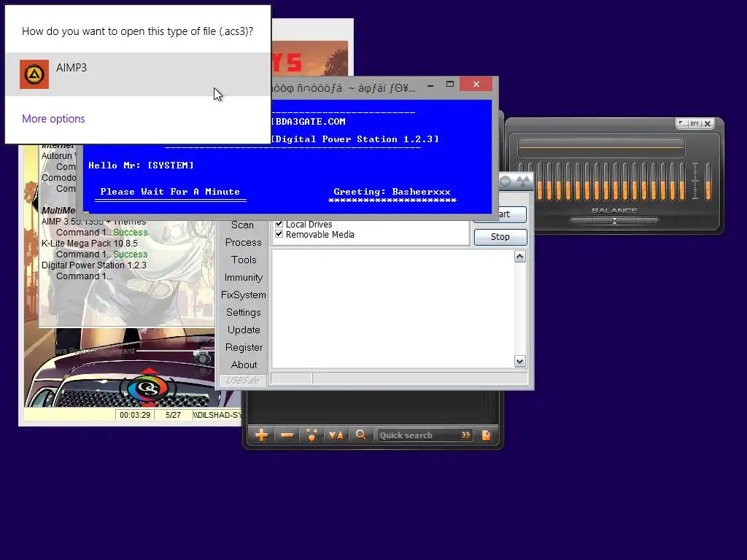Image resolution: width=747 pixels, height=560 pixels.
Task: Click the USBSafe logo label
Action: [242, 381]
